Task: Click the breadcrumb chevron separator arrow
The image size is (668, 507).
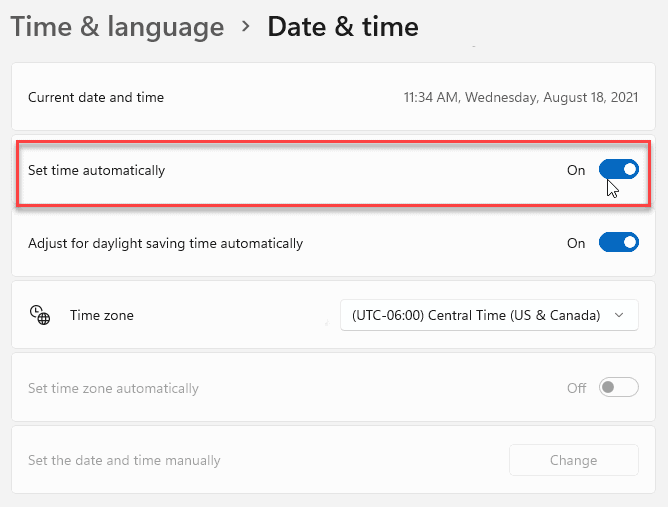Action: pos(246,27)
